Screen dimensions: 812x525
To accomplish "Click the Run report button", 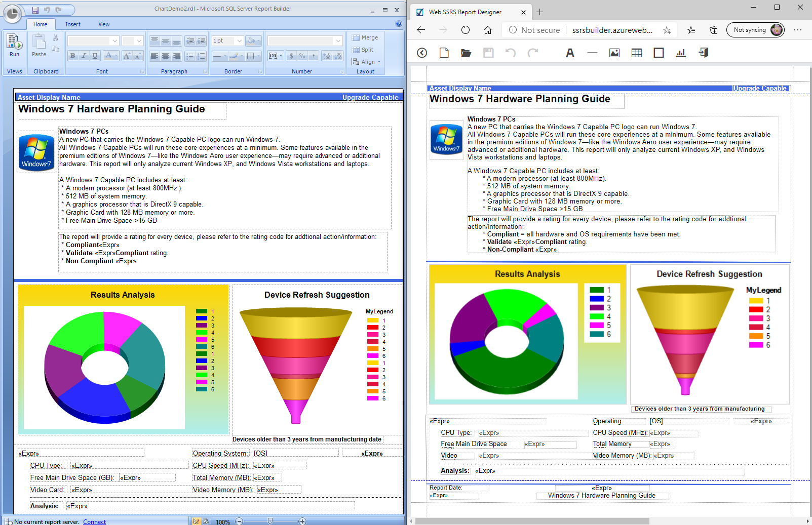I will tap(14, 46).
